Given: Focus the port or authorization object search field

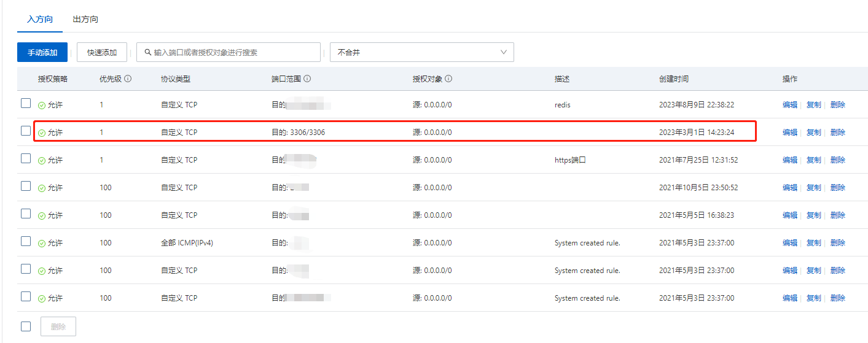Looking at the screenshot, I should 229,52.
